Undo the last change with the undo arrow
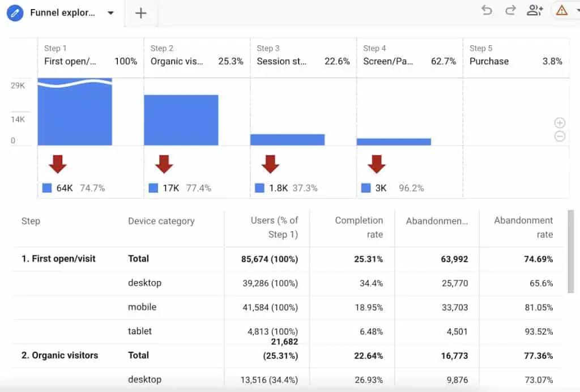The height and width of the screenshot is (392, 580). pos(487,10)
